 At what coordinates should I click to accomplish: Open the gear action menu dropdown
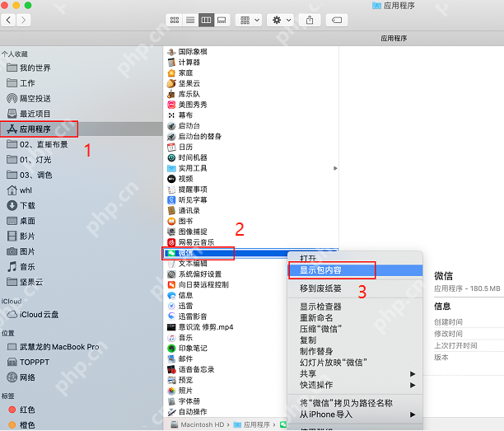[280, 19]
